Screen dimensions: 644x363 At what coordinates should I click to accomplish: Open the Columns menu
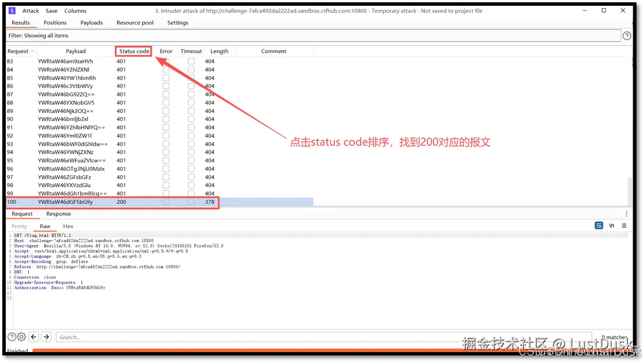pyautogui.click(x=75, y=11)
